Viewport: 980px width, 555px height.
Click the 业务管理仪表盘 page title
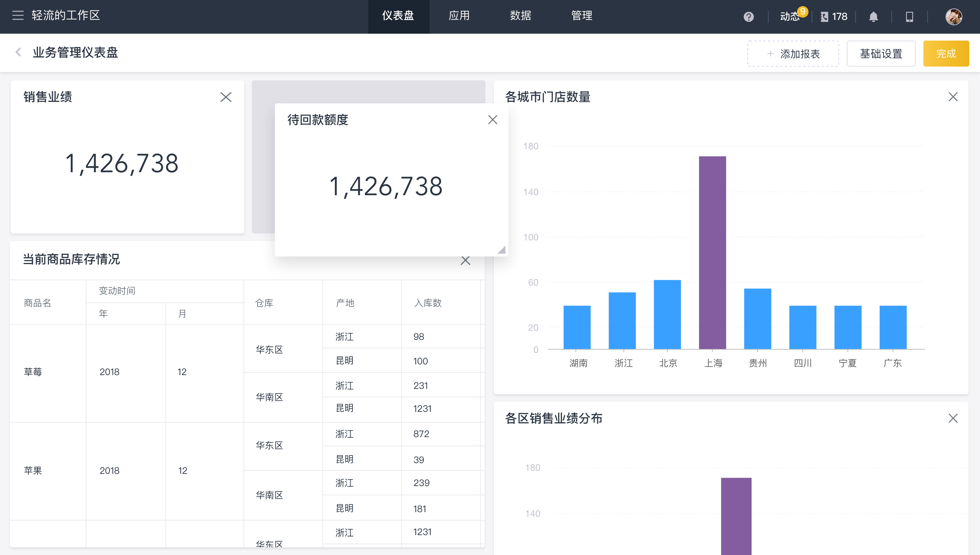click(75, 52)
